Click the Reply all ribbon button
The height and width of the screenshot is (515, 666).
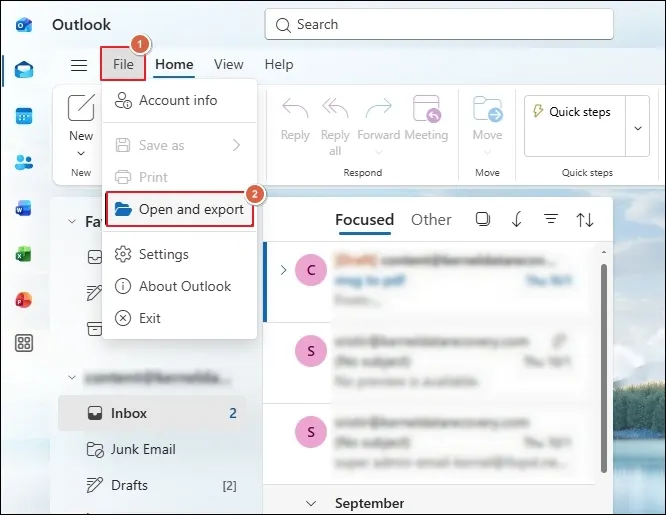(335, 126)
